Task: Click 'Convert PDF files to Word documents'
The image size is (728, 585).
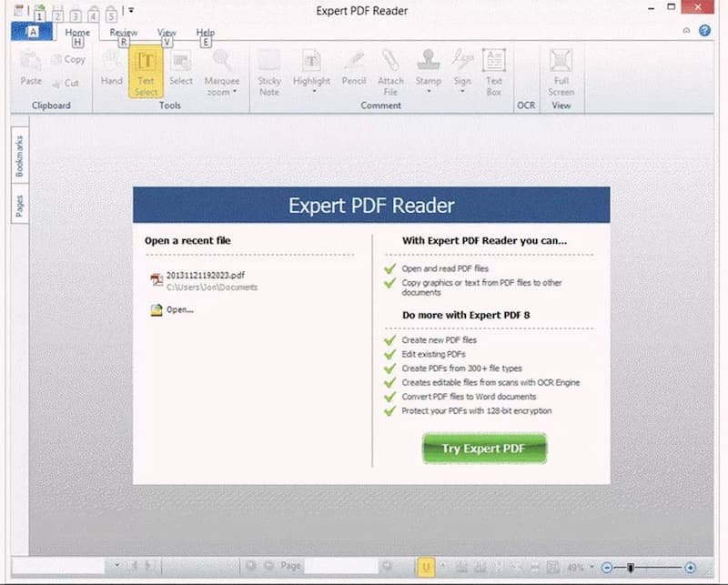Action: [469, 397]
